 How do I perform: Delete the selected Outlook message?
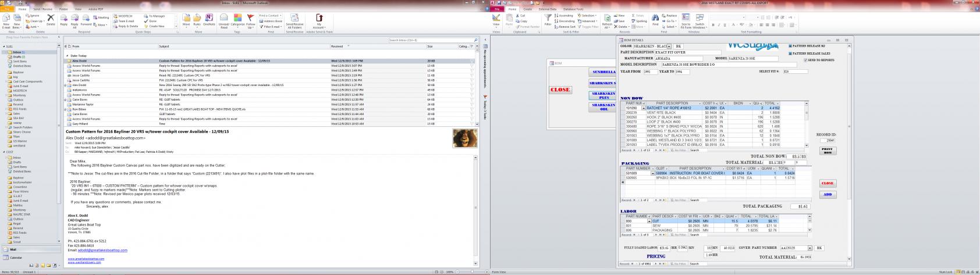51,20
